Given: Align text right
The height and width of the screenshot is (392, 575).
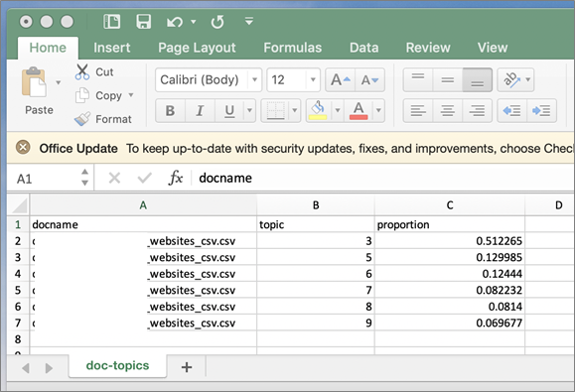Looking at the screenshot, I should pyautogui.click(x=477, y=110).
